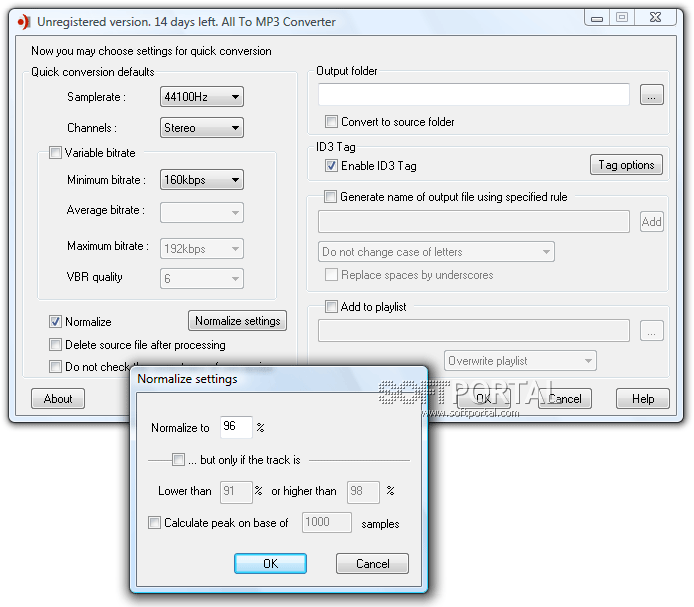Viewport: 694px width, 607px height.
Task: Click the playlist path field
Action: (474, 331)
